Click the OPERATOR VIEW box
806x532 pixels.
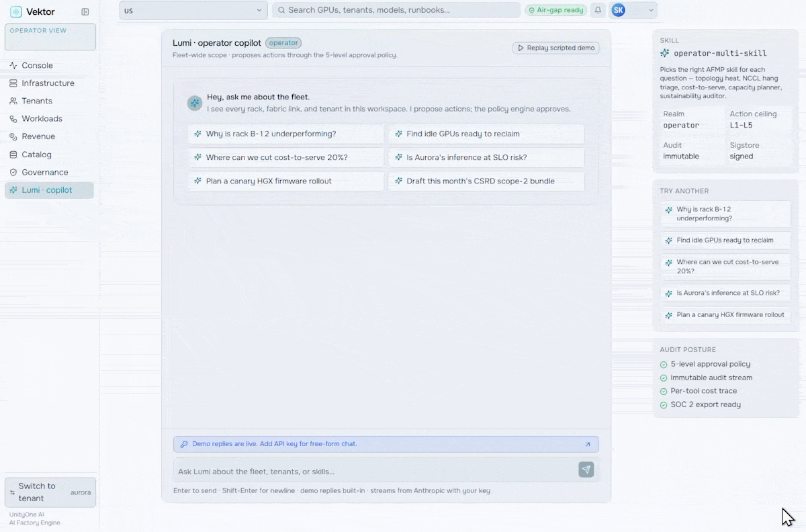pyautogui.click(x=50, y=37)
